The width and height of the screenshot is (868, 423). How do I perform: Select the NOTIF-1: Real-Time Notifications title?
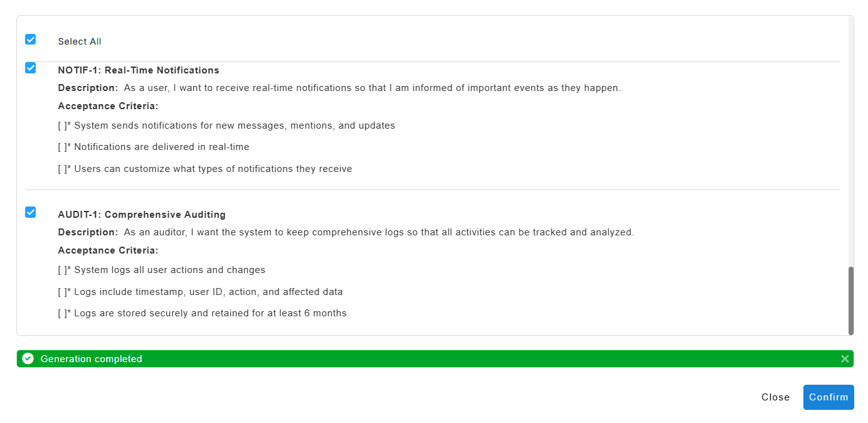139,70
